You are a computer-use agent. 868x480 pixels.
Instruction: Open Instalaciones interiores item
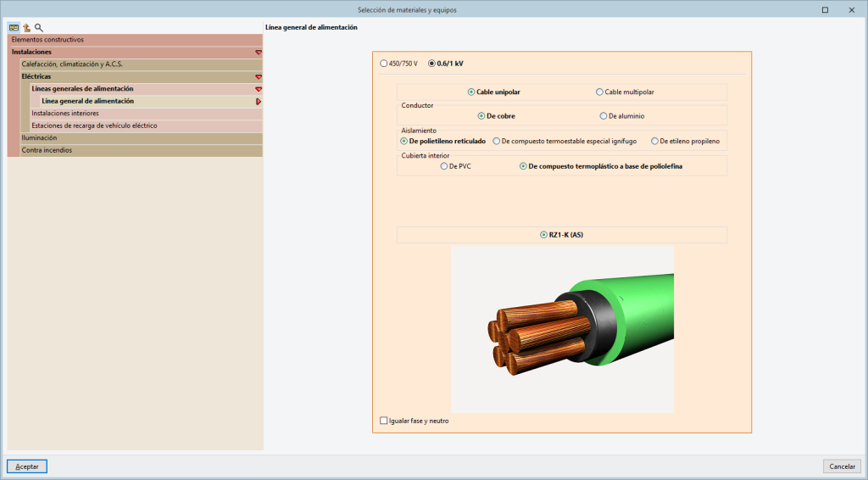[x=65, y=113]
